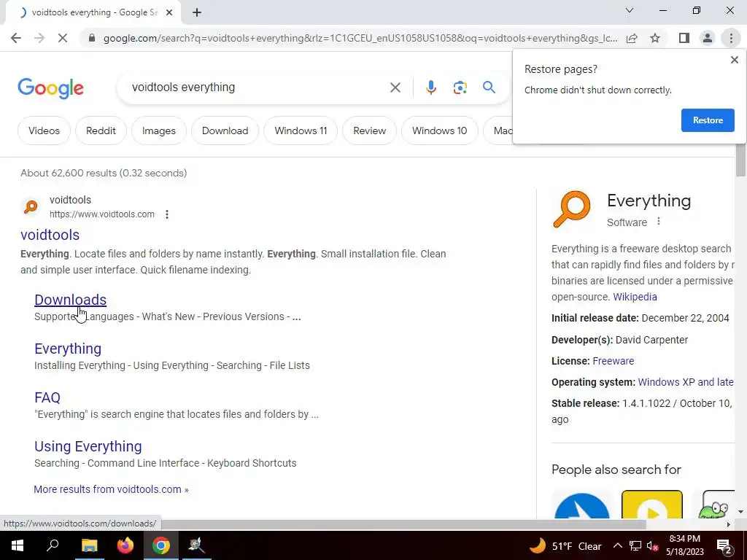Open Chrome three-dot menu
Screen dimensions: 747x560
pyautogui.click(x=731, y=38)
